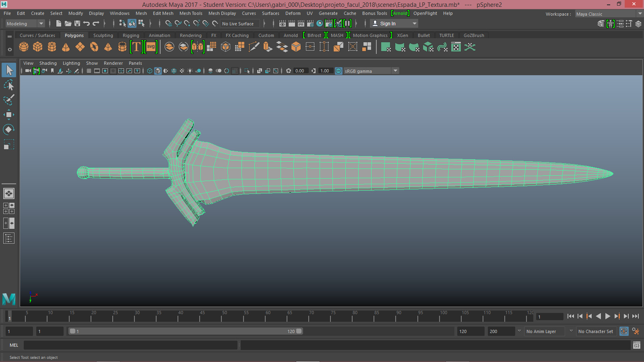Open the Mesh Tools menu

(x=191, y=13)
